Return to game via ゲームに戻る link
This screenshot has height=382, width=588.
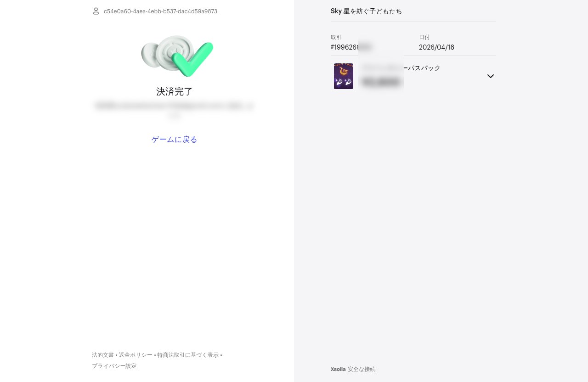[175, 140]
